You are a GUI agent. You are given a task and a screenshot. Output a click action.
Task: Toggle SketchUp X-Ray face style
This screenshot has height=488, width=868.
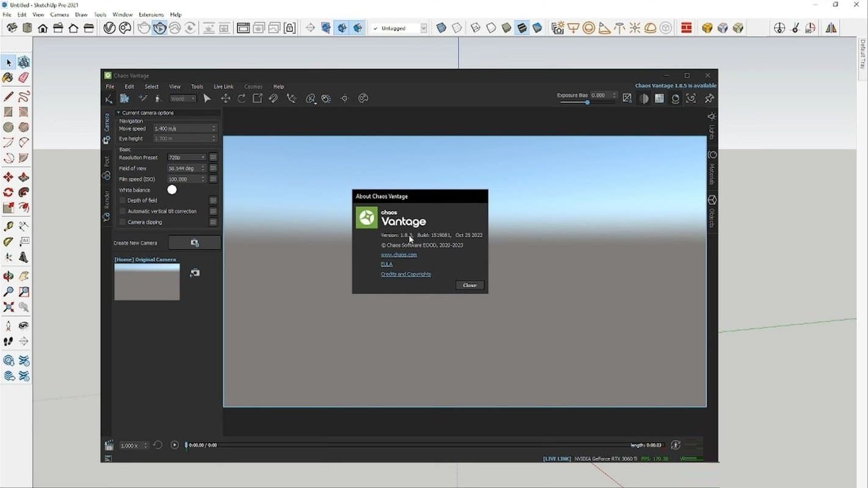coord(441,28)
